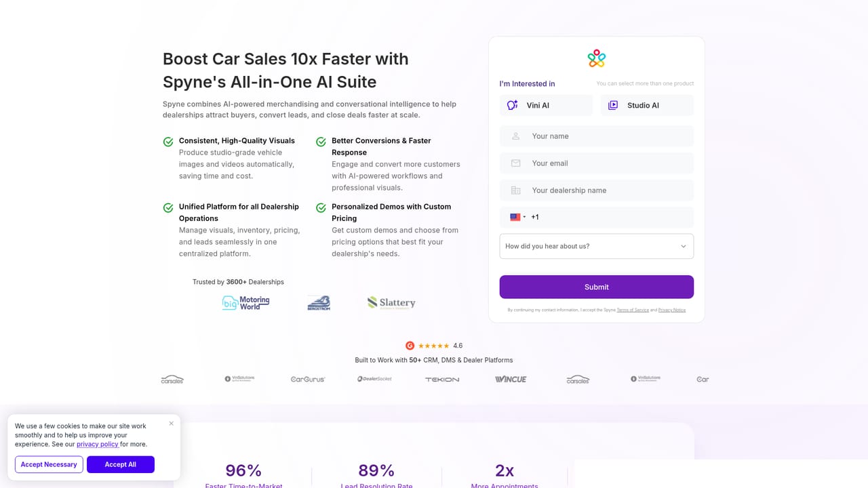This screenshot has width=868, height=488.
Task: Open the big Motoring World logo
Action: point(245,303)
